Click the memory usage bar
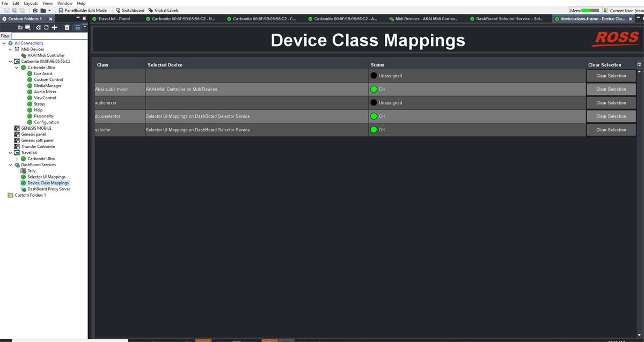 click(x=590, y=10)
